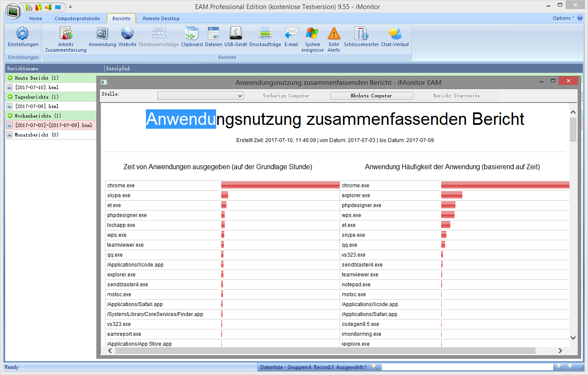Image resolution: width=588 pixels, height=375 pixels.
Task: Collapse the Heute Bericht group
Action: coord(10,78)
